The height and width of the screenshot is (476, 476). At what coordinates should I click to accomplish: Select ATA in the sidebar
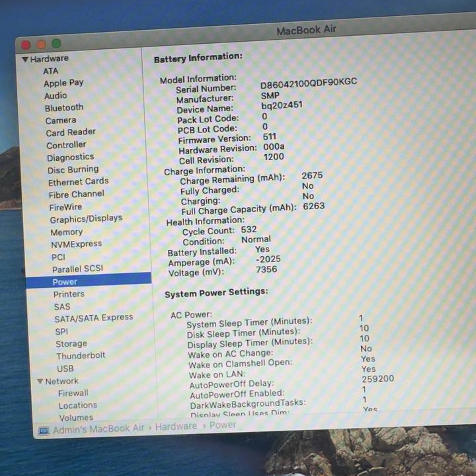click(50, 71)
